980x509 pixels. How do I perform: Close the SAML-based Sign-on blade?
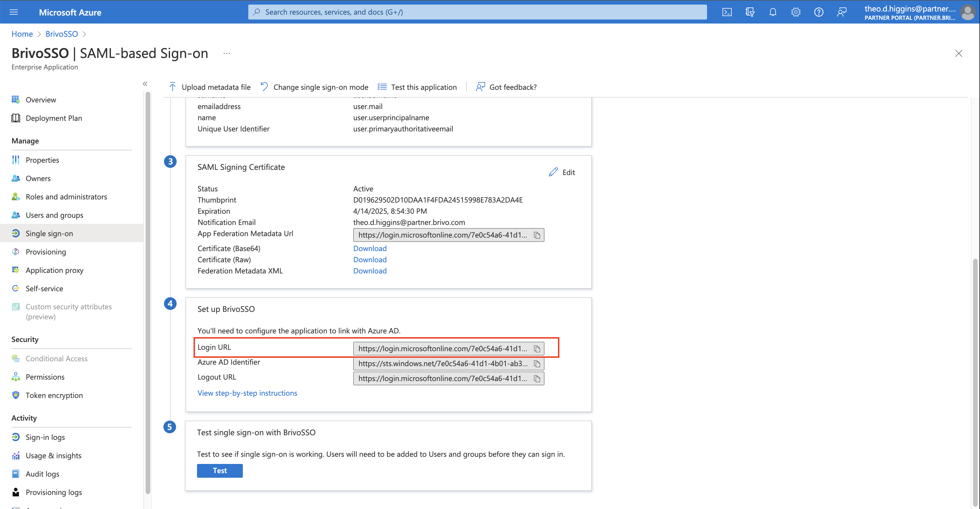point(958,53)
